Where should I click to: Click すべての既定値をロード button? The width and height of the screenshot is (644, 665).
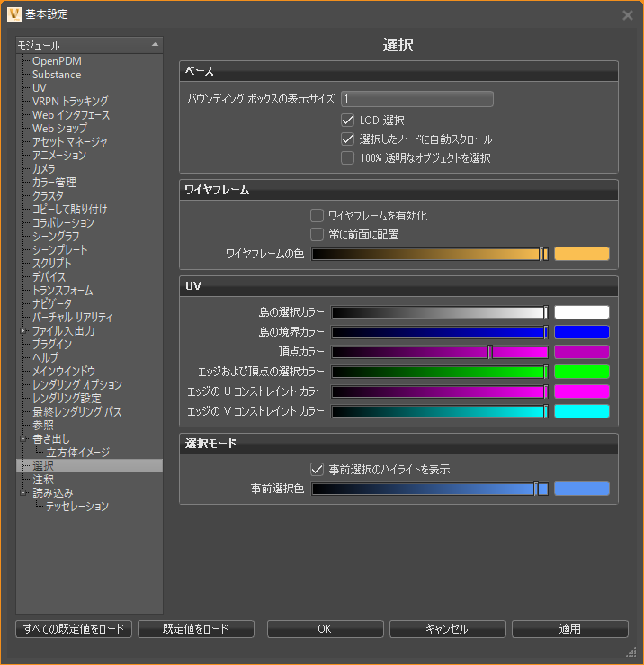[74, 629]
